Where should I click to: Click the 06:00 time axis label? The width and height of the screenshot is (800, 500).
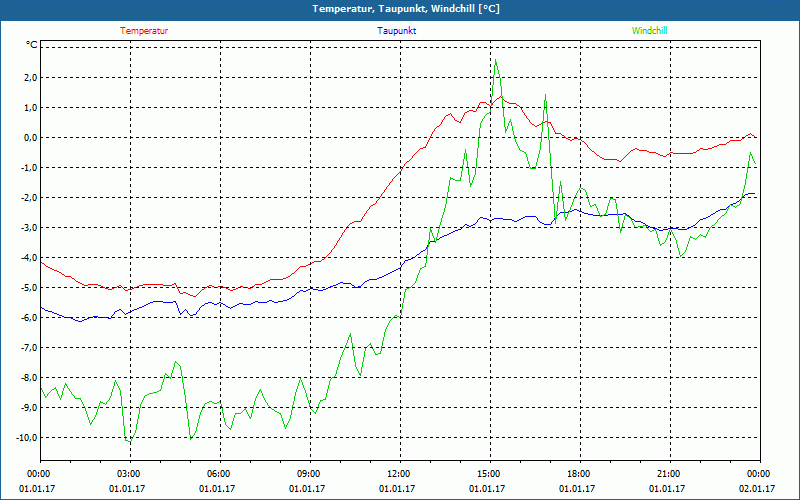tap(220, 474)
